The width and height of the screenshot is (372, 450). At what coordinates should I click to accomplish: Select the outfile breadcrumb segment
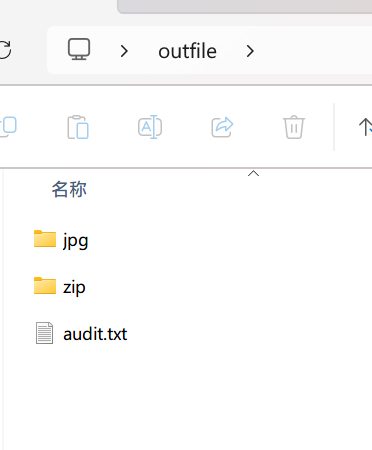click(x=187, y=51)
